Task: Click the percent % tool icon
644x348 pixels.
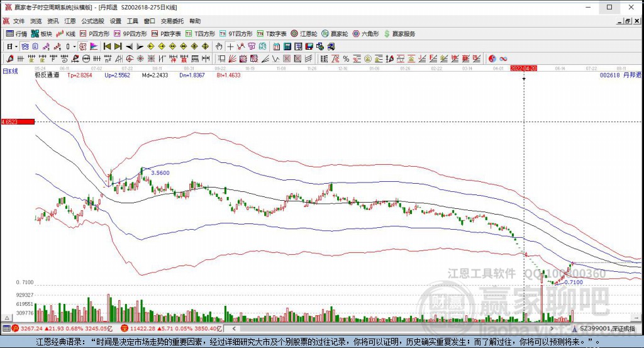Action: [x=347, y=59]
